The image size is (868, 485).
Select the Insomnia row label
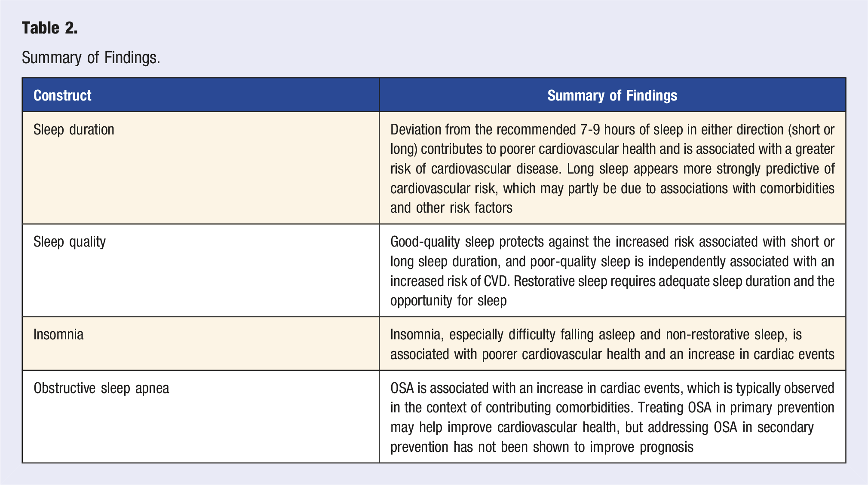(58, 334)
